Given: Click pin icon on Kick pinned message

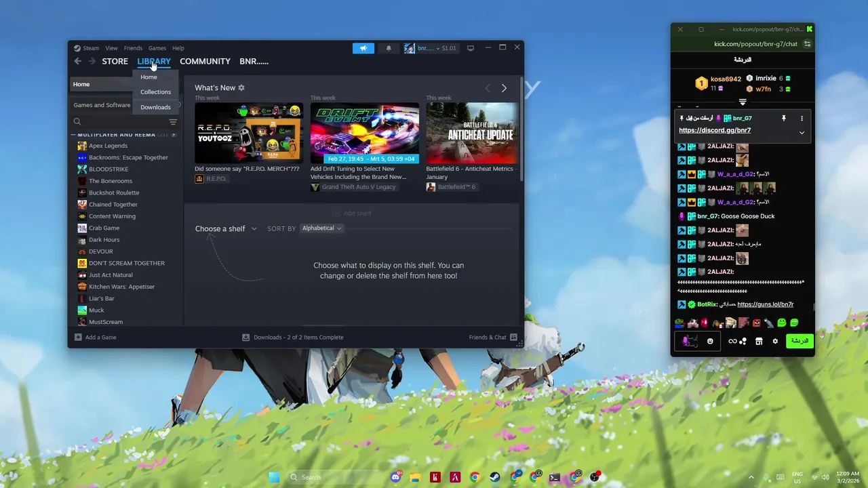Looking at the screenshot, I should pos(784,118).
